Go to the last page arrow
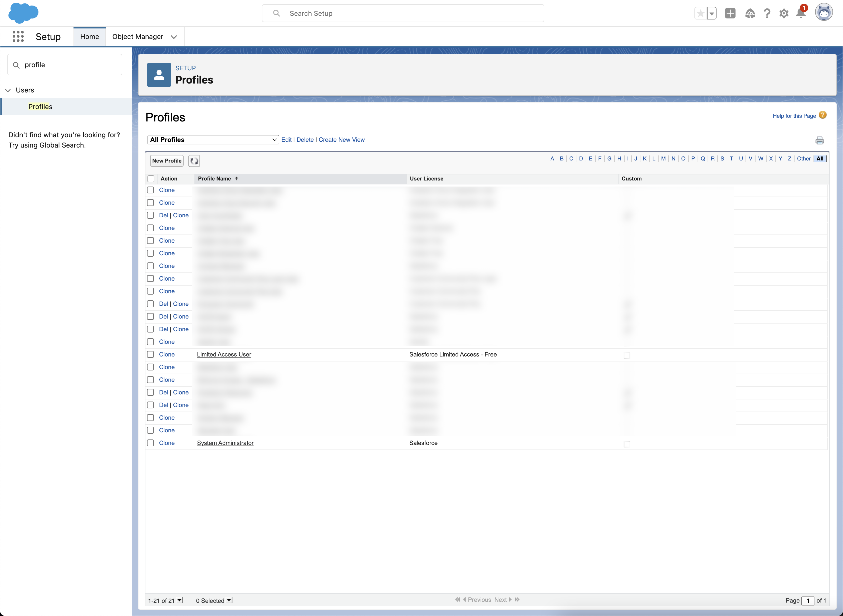Viewport: 843px width, 616px height. (517, 600)
